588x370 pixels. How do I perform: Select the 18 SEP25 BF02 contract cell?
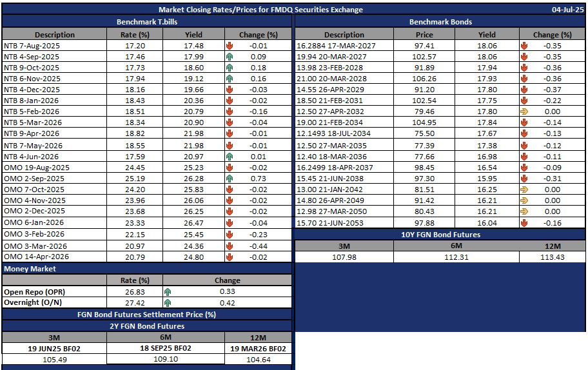(x=166, y=348)
